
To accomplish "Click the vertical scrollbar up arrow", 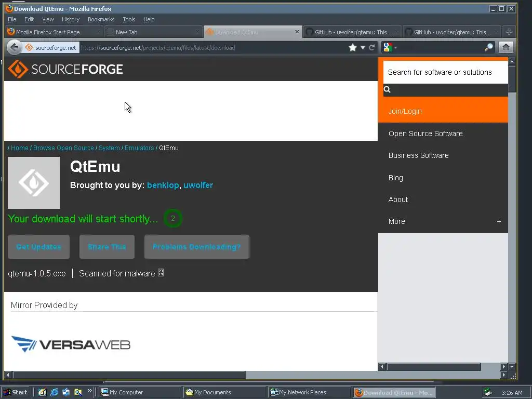I will point(512,61).
